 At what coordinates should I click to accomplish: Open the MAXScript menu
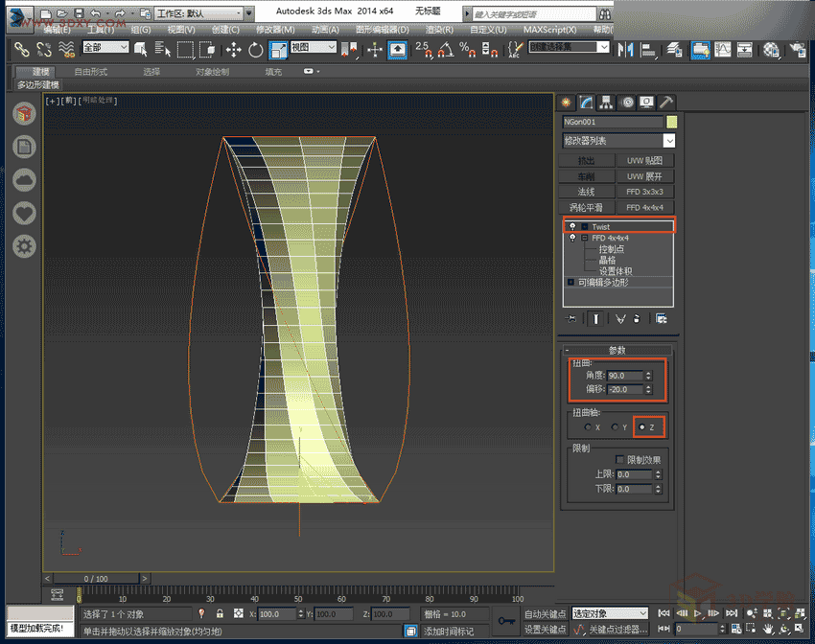click(550, 30)
